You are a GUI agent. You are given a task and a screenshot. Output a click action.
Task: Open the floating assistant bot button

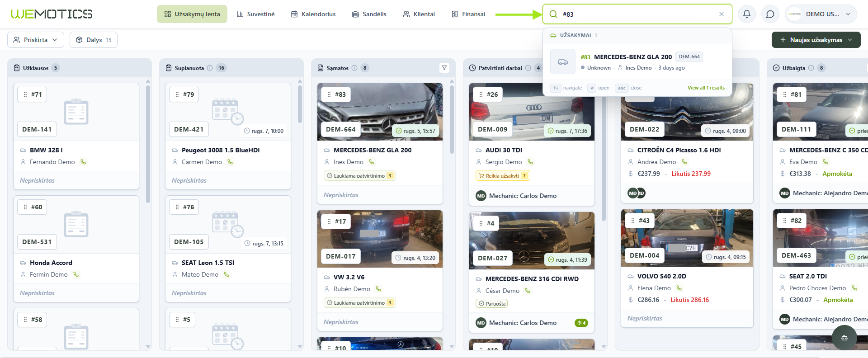click(x=844, y=338)
